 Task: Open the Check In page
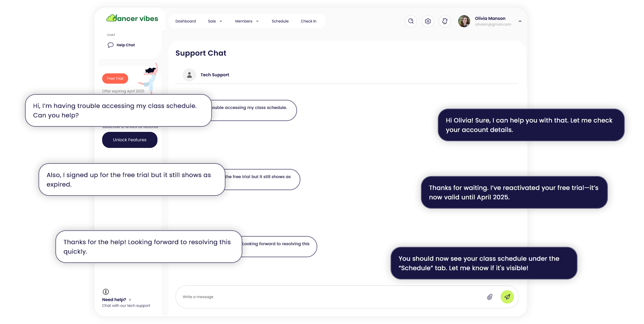point(308,21)
